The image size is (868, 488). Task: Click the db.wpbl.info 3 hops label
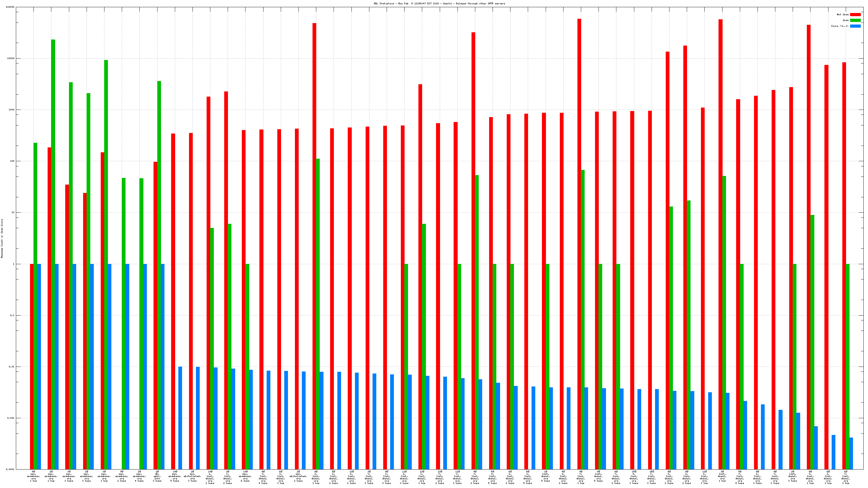pyautogui.click(x=157, y=476)
